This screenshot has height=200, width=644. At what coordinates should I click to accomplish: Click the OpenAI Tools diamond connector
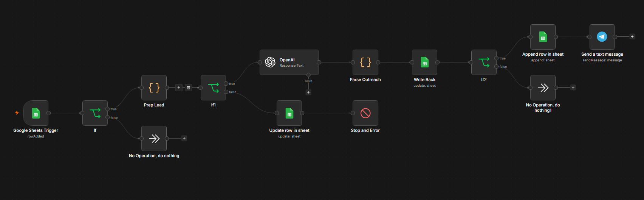point(308,75)
